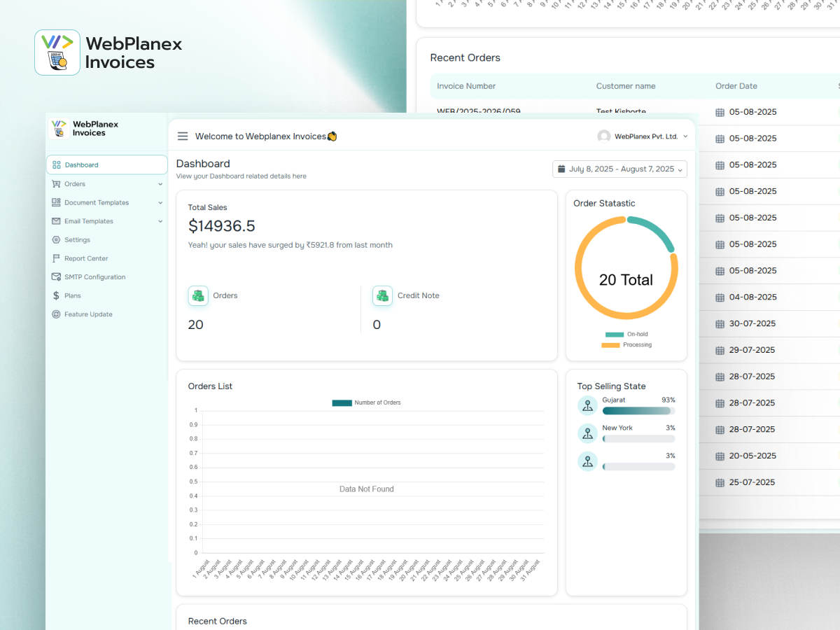Click the 20 Total label inside donut

tap(626, 280)
